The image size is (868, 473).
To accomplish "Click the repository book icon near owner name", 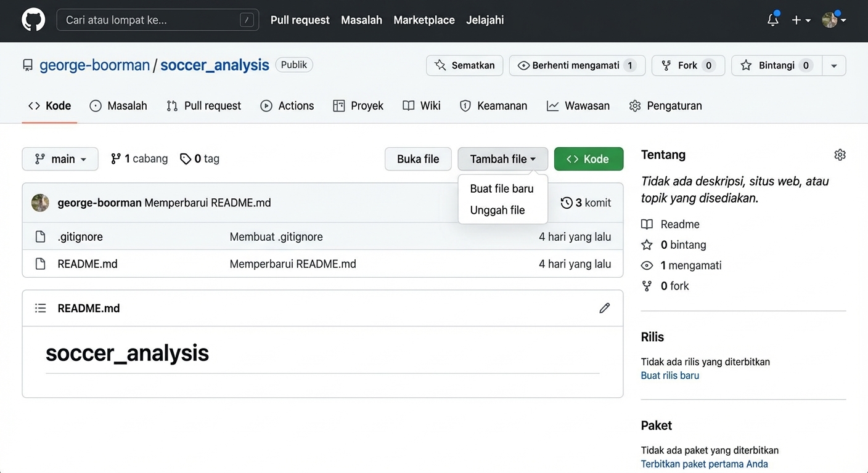I will point(28,65).
